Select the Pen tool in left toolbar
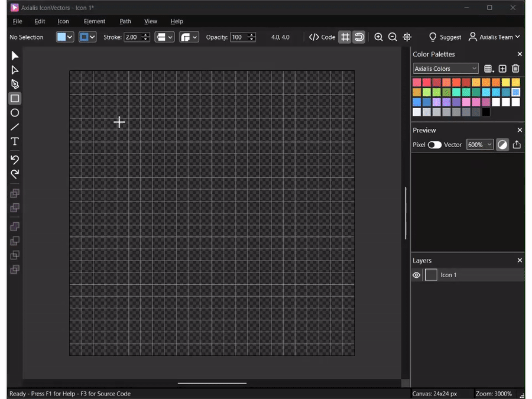 point(15,85)
